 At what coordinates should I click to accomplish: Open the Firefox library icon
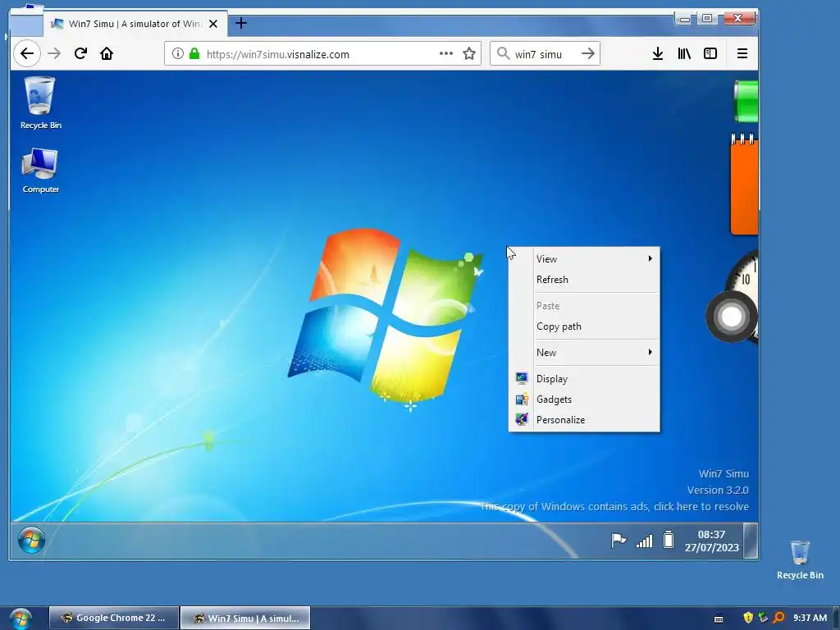point(684,53)
